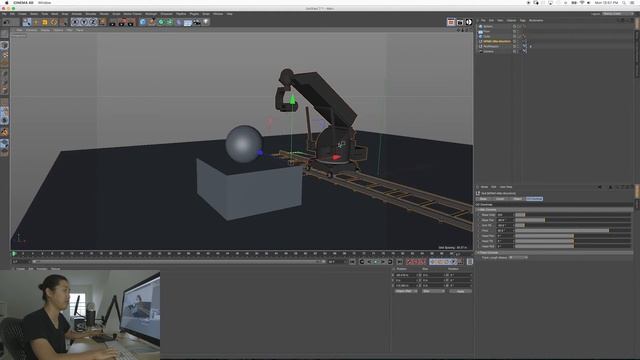Viewport: 640px width, 360px height.
Task: Select the highlighted orange rig object row
Action: coord(497,42)
